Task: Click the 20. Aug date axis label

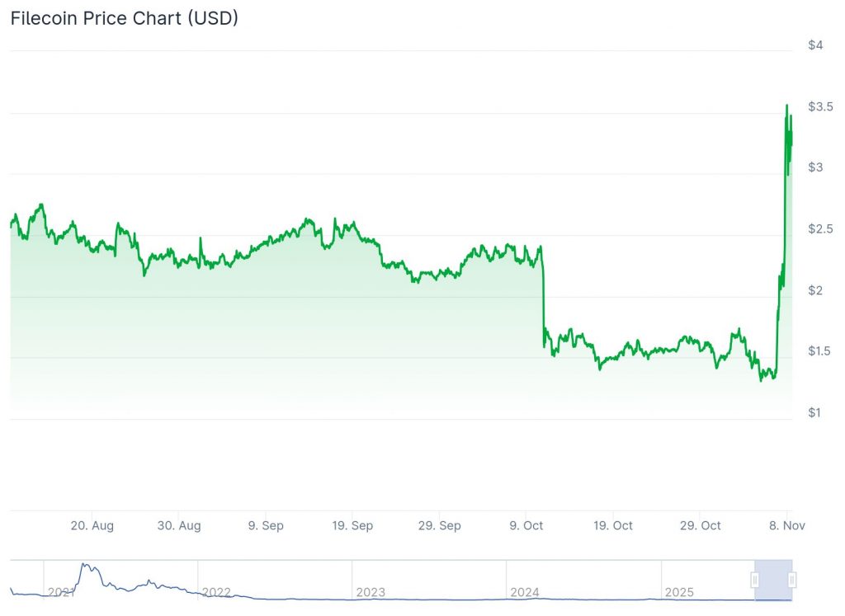Action: coord(92,525)
